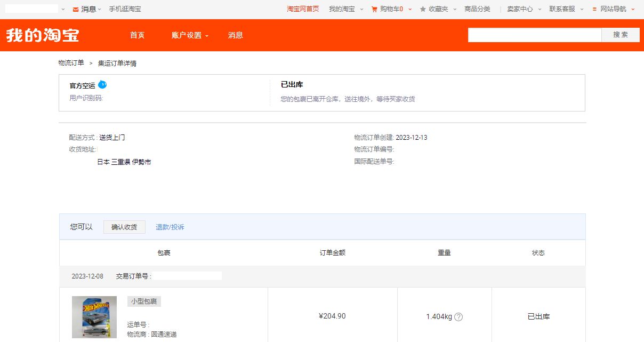Click the blue badge next to 官方空运
The image size is (644, 342).
102,84
